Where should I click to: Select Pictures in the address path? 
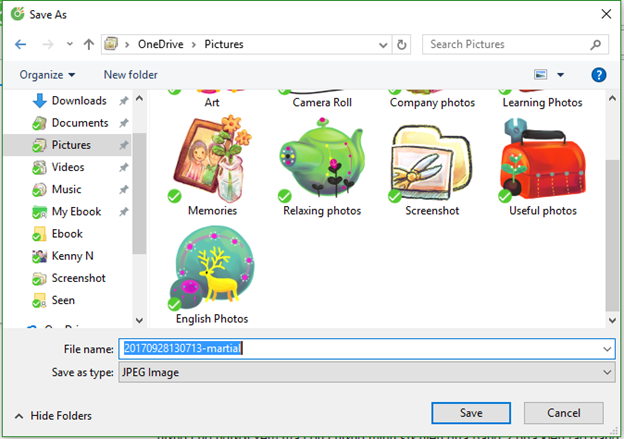point(224,44)
